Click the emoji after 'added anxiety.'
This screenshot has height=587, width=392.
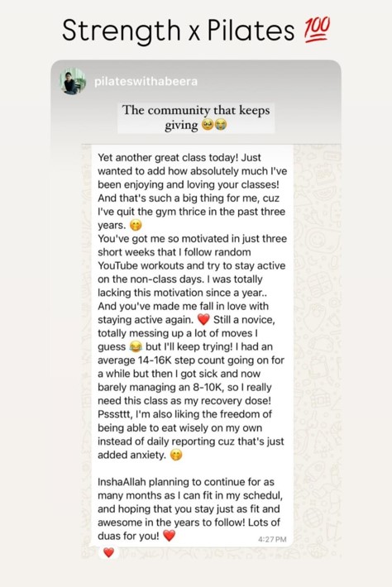tap(176, 455)
